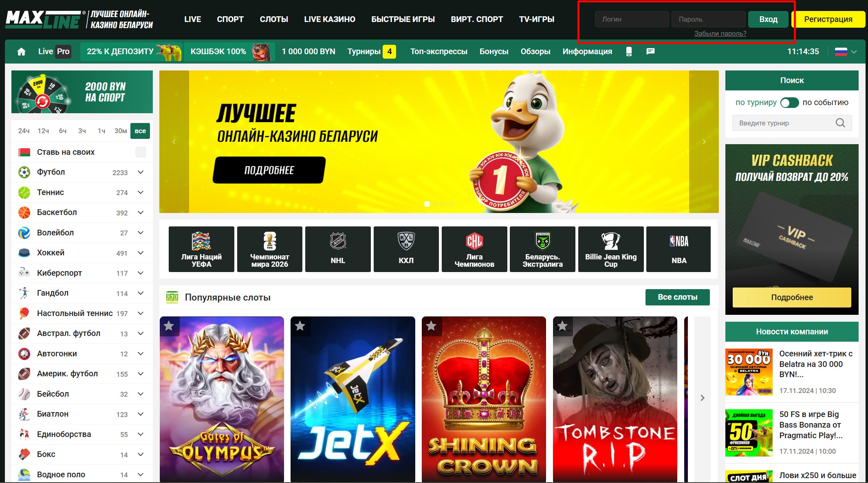Open the СЛОТЫ top menu
This screenshot has height=483, width=868.
(x=274, y=19)
